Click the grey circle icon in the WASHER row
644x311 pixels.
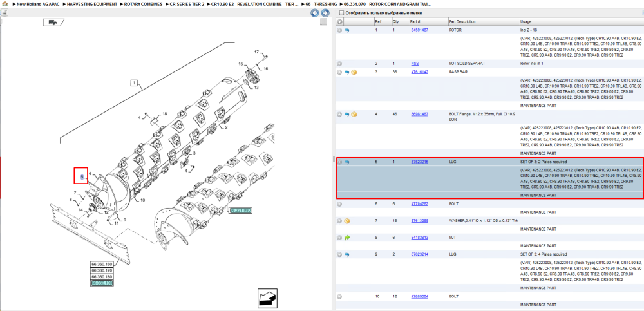click(x=339, y=221)
